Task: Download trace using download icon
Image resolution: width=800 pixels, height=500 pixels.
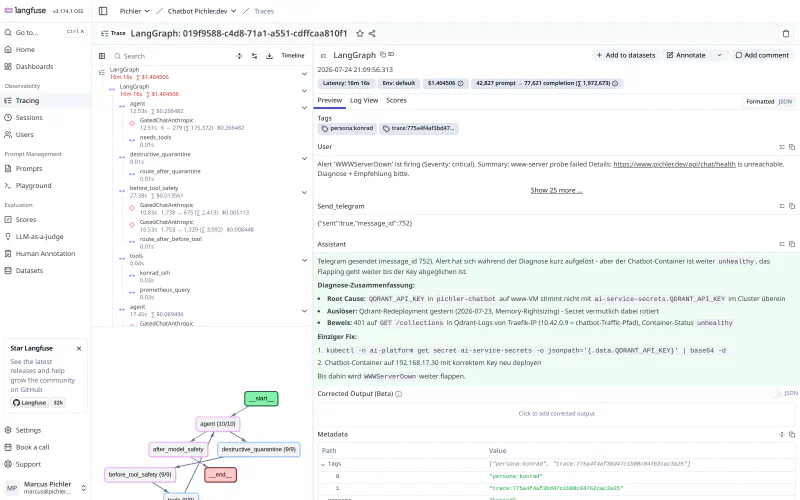Action: (x=269, y=56)
